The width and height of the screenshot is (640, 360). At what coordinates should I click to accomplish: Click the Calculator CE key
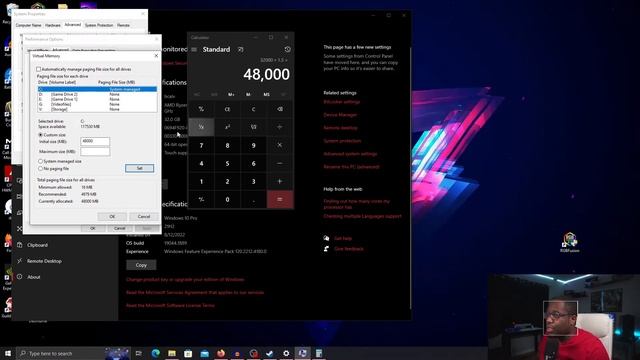point(227,109)
